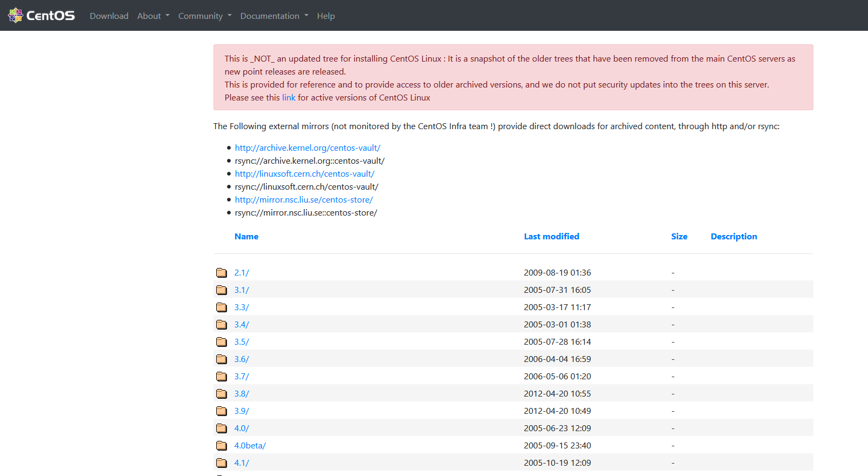Open the 4.0/ directory link
Screen dimensions: 868x476
(242, 428)
